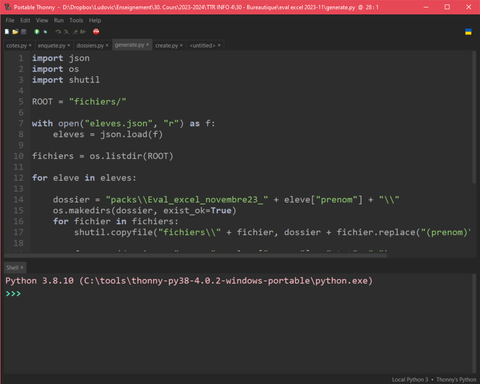Click the 'eleves = json.load(f)' line
Screen dimensions: 480x384
point(108,135)
